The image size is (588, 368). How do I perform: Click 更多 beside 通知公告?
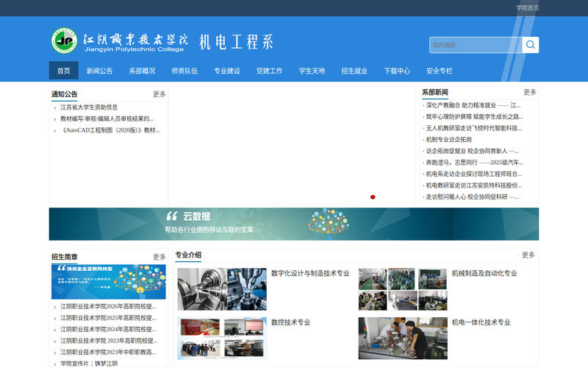159,94
